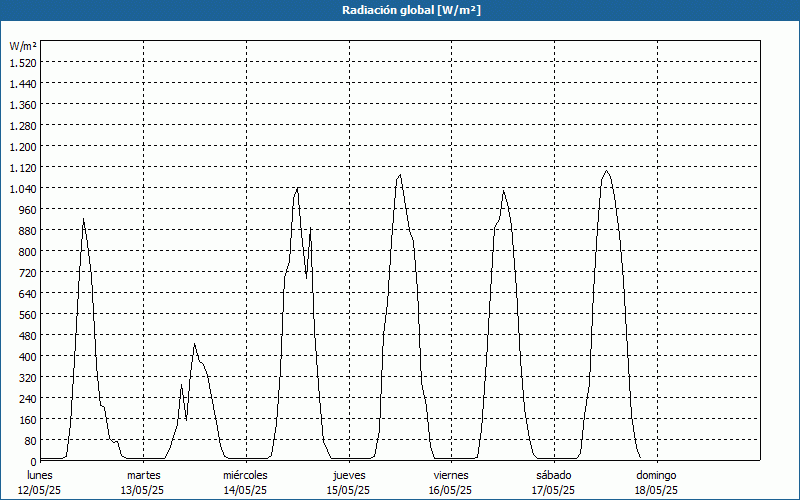Viewport: 800px width, 500px height.
Task: Click the 240 y-axis value
Action: coord(28,399)
